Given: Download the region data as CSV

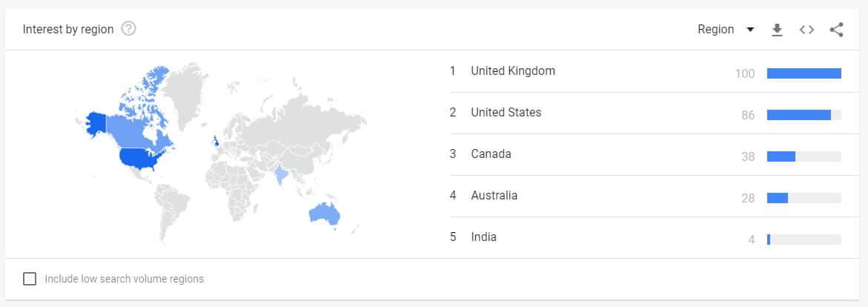Looking at the screenshot, I should click(x=777, y=30).
